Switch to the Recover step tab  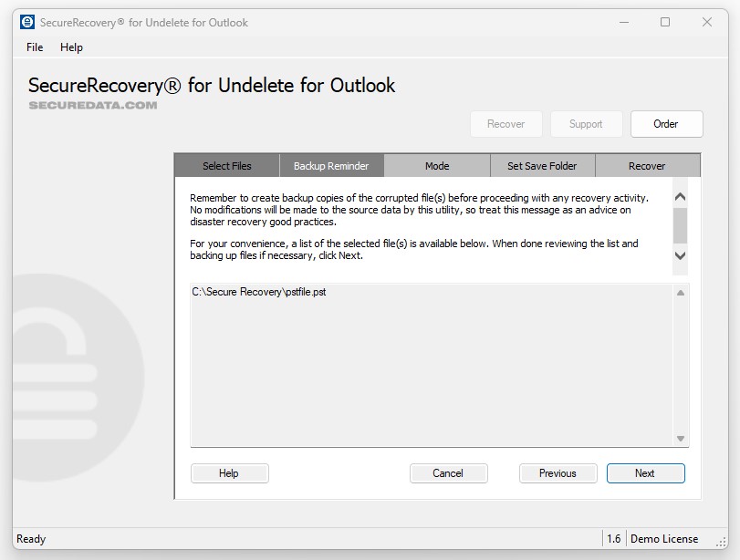coord(647,166)
